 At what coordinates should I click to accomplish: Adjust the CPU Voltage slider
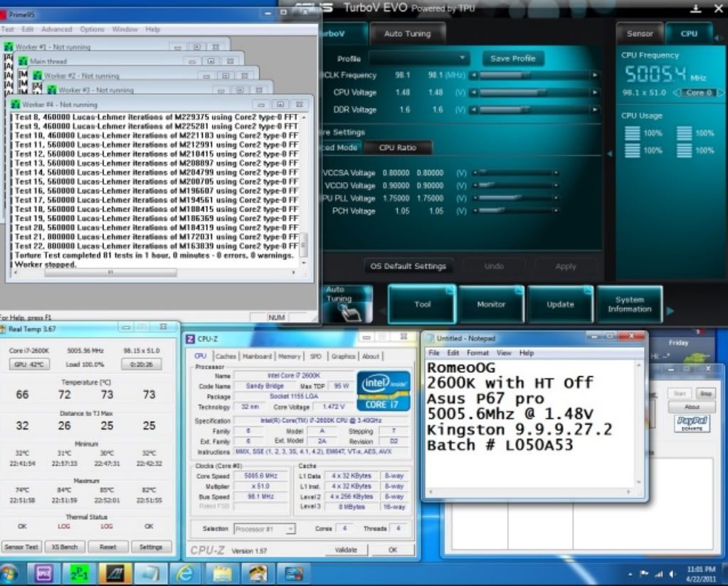tap(534, 92)
